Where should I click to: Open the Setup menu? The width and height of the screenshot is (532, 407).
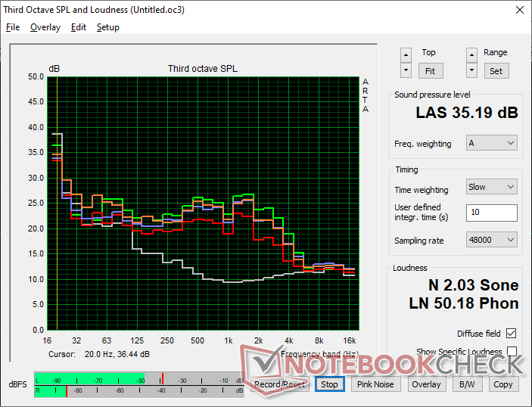pos(108,27)
